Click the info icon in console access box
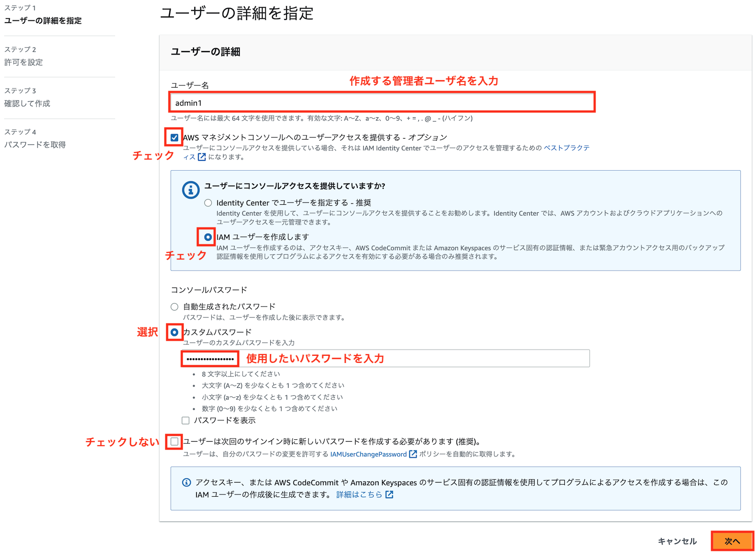 tap(191, 190)
